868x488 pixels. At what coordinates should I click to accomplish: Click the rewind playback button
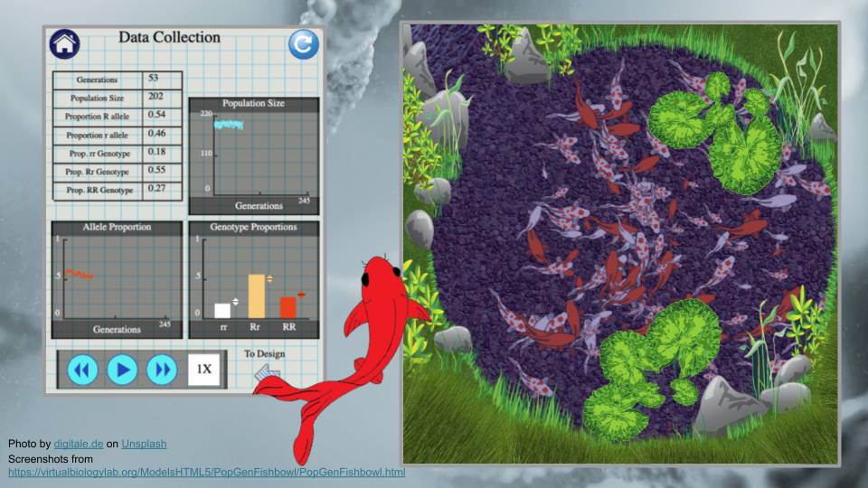pyautogui.click(x=82, y=370)
